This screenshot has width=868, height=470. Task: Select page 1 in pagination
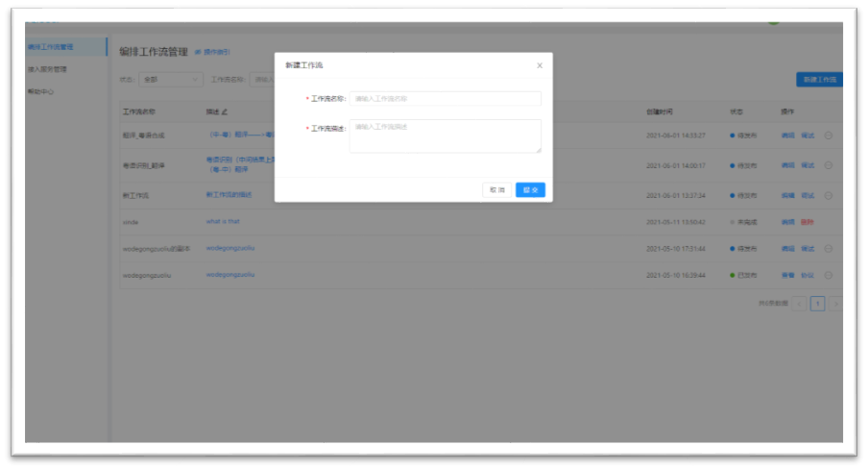pyautogui.click(x=818, y=303)
